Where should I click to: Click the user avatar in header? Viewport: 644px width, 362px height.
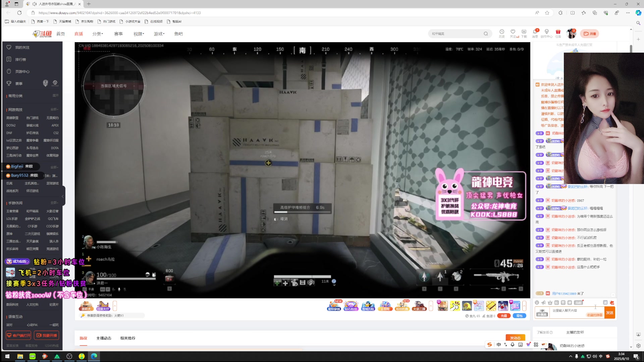571,34
